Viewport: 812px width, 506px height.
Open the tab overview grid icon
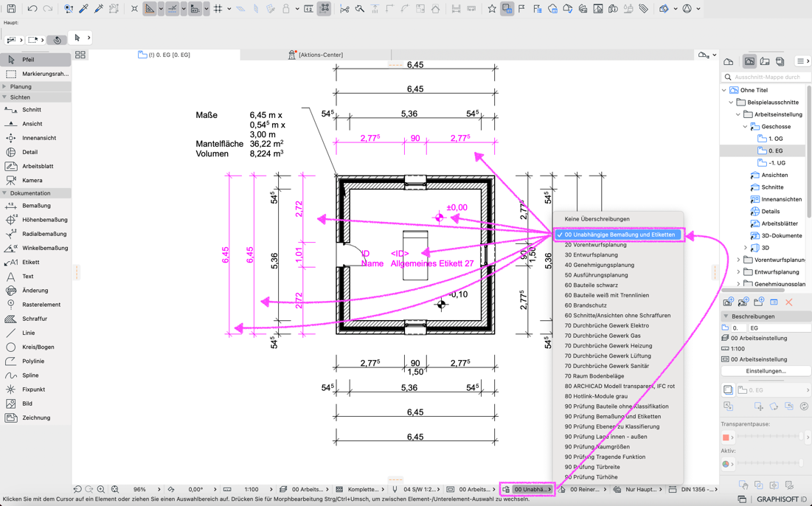click(80, 55)
